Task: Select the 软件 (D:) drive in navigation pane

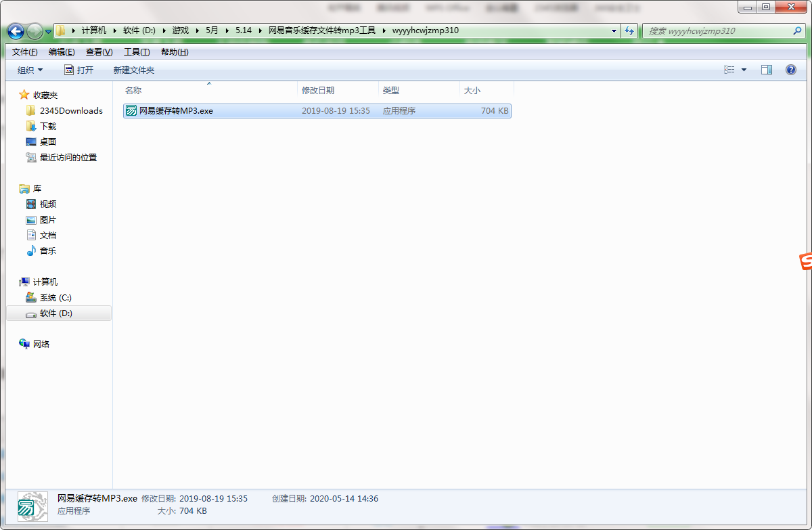Action: 59,313
